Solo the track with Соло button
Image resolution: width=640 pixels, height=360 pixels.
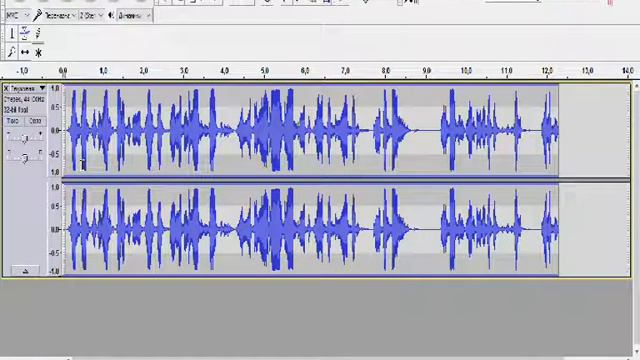[36, 121]
